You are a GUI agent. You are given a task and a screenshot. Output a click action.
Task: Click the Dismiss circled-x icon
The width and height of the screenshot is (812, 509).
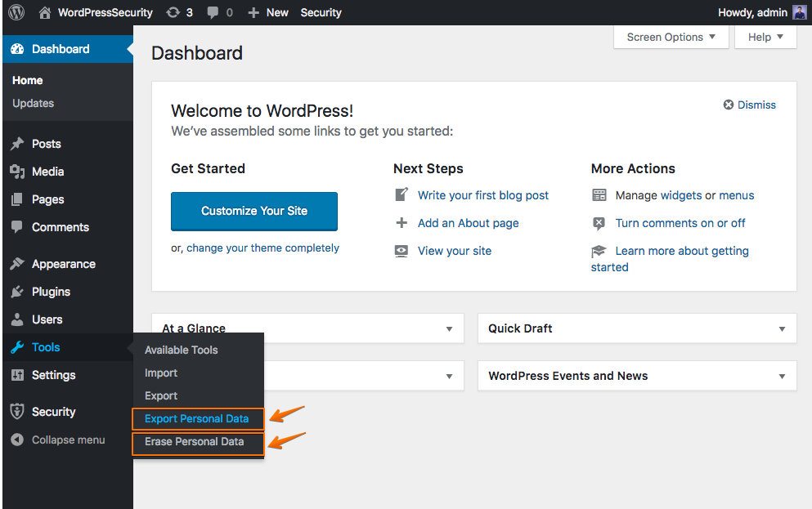pyautogui.click(x=728, y=105)
